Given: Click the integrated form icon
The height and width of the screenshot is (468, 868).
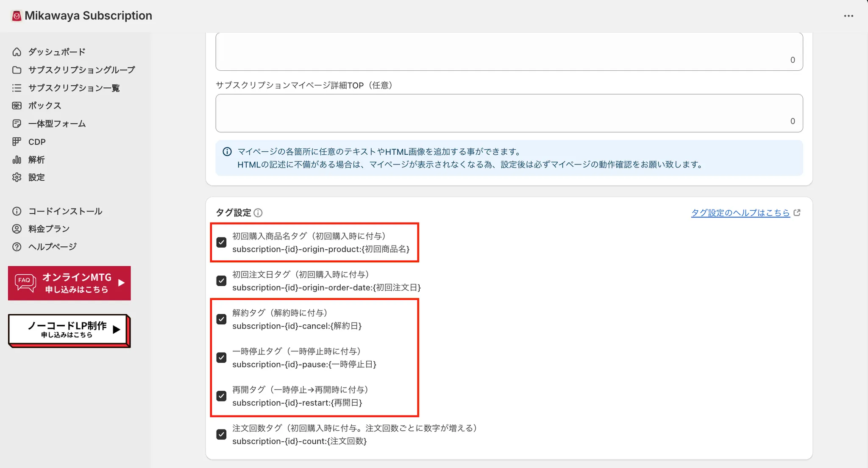Looking at the screenshot, I should point(17,124).
